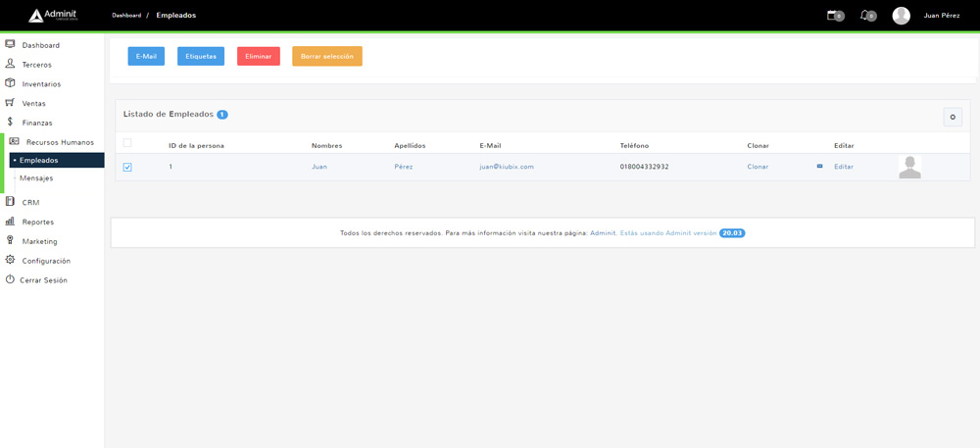Click the orange Borrar selección button
Screen dimensions: 980x448
(x=327, y=57)
